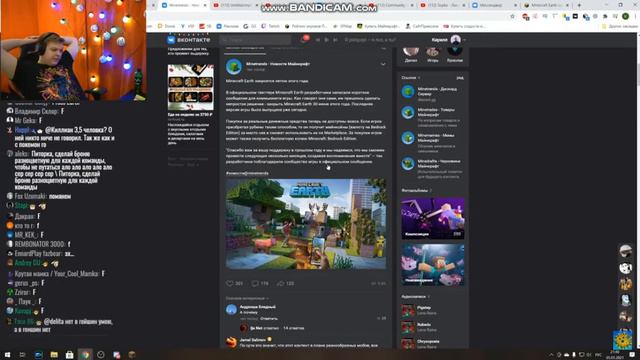
Task: Open the post options chevron on Minemands post
Action: coord(383,64)
